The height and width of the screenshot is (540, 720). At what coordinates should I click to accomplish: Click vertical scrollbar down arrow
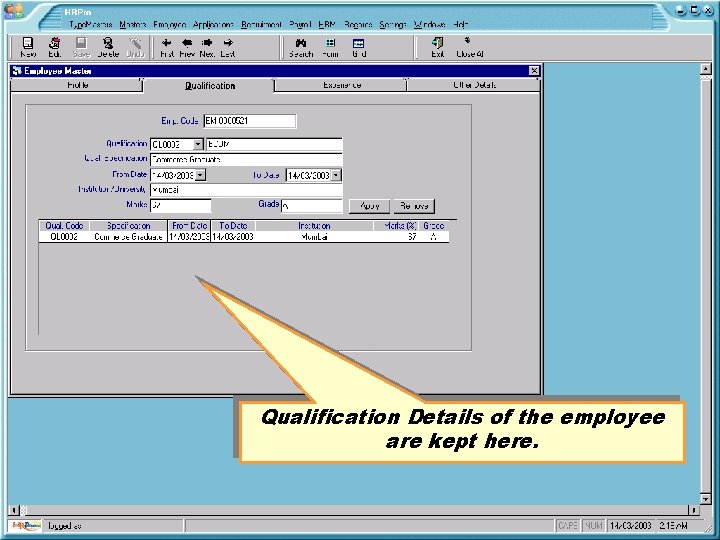[x=705, y=499]
